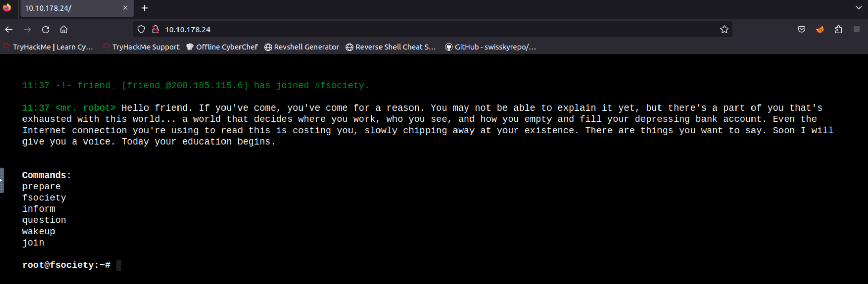868x284 pixels.
Task: Click the 'join' command
Action: 33,243
